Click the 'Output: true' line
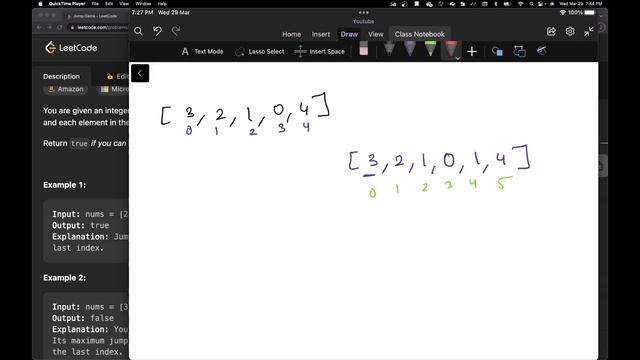 pyautogui.click(x=80, y=225)
